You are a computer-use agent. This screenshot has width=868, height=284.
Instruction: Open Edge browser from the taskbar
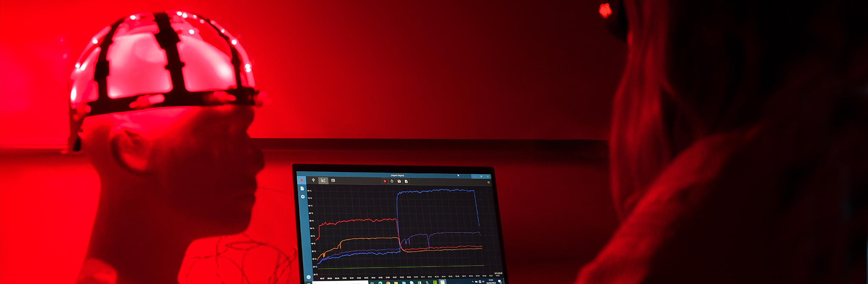pyautogui.click(x=380, y=283)
